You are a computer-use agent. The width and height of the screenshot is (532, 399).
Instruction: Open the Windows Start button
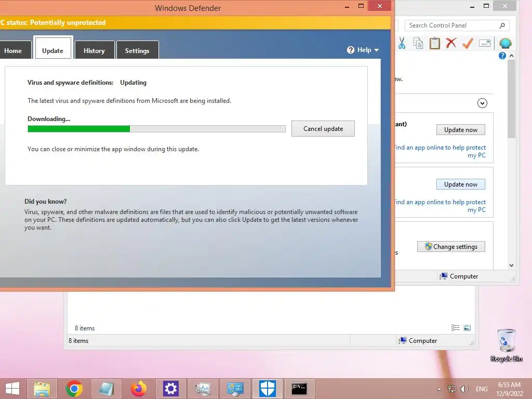point(12,389)
